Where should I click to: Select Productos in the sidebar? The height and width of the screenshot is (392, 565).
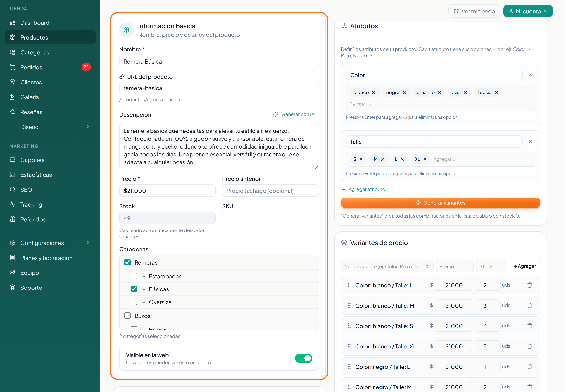(x=50, y=37)
